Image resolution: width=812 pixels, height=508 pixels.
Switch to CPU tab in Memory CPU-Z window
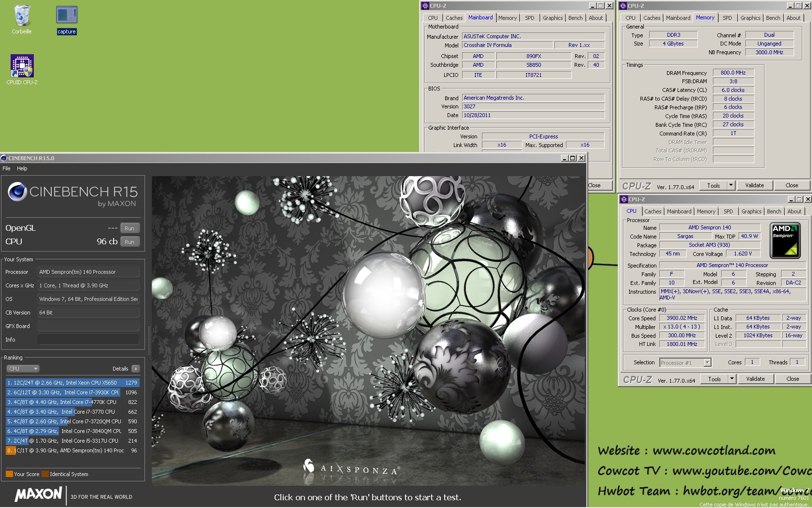630,18
